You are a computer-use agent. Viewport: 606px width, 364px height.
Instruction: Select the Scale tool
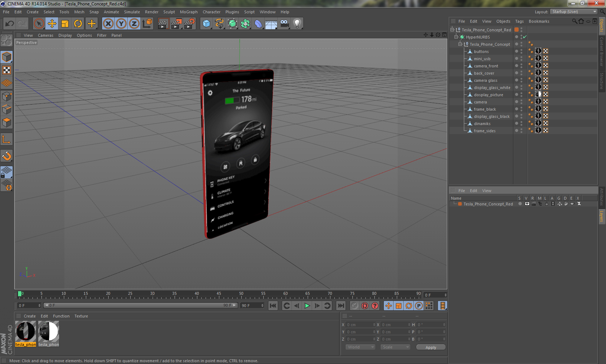click(x=65, y=24)
